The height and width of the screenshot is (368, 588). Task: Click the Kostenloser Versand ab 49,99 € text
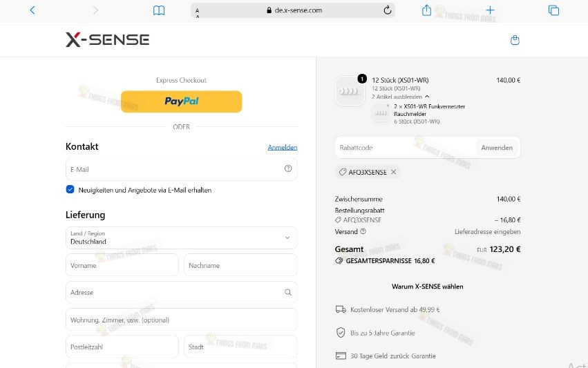[x=395, y=309]
